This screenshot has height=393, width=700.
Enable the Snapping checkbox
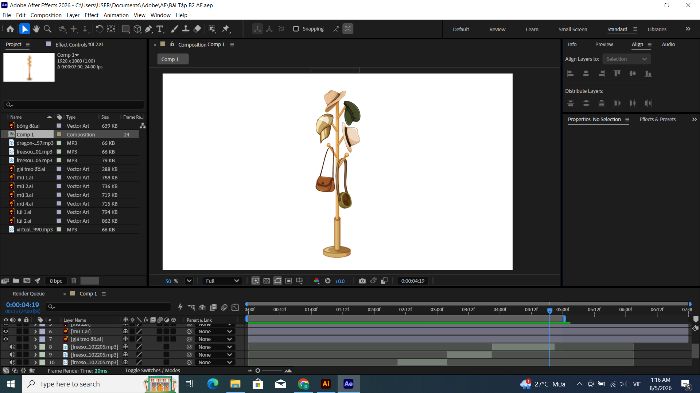click(x=296, y=29)
